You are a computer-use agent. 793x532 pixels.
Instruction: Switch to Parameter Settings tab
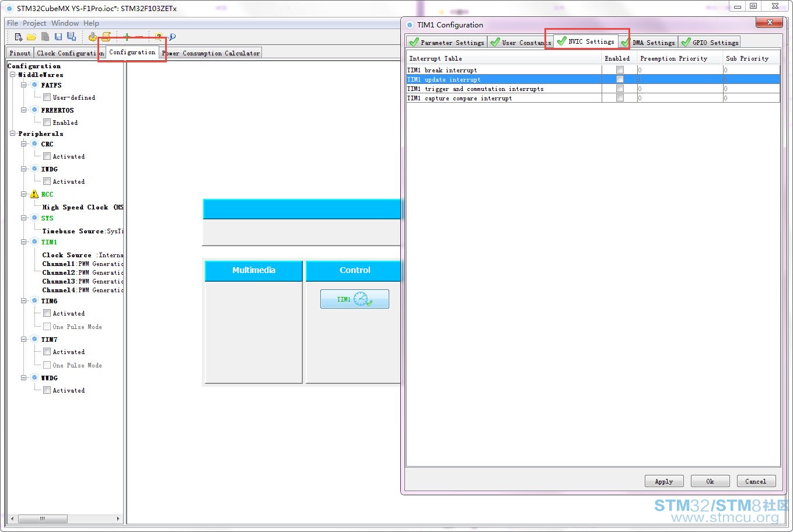[x=447, y=43]
